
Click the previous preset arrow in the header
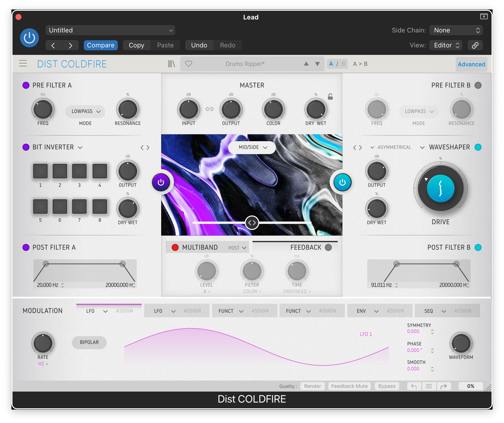(x=53, y=45)
